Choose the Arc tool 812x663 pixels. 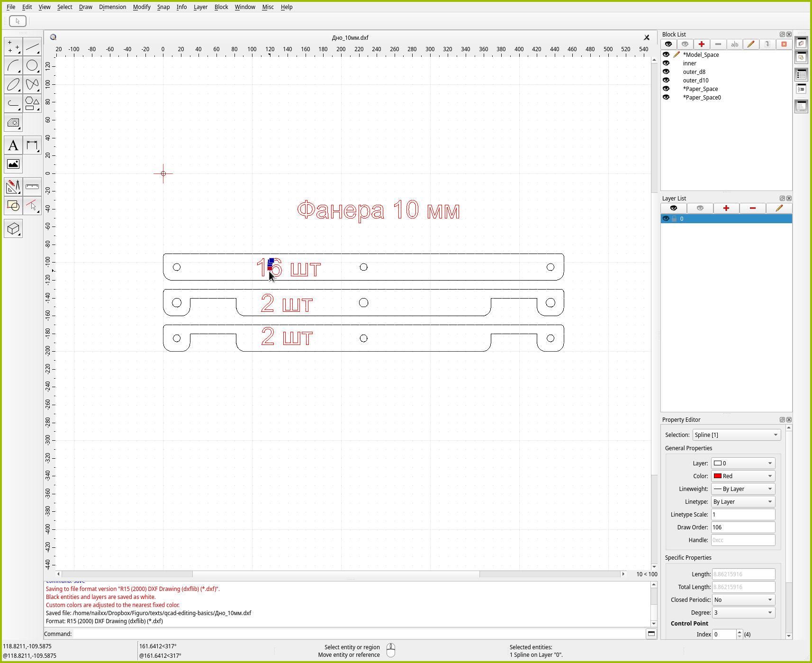(13, 65)
